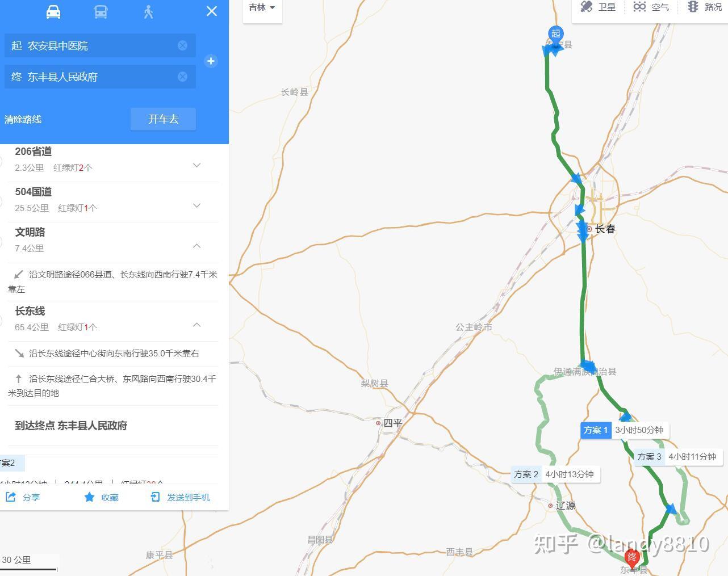Clear the 东丰县人民政府 destination field
Screen dimensions: 728x576
click(182, 77)
